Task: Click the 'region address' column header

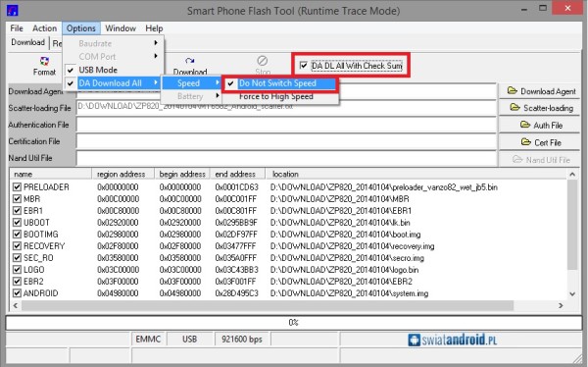Action: 123,174
